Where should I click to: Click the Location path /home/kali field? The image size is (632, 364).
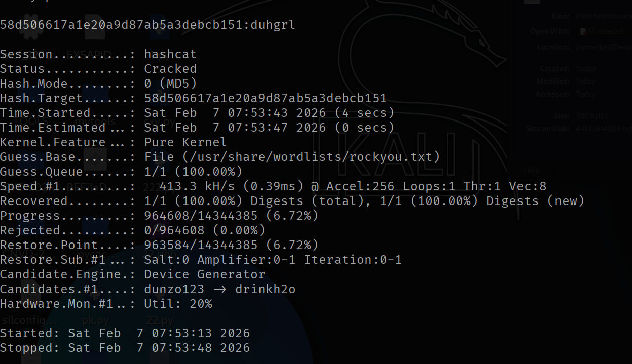pos(603,47)
